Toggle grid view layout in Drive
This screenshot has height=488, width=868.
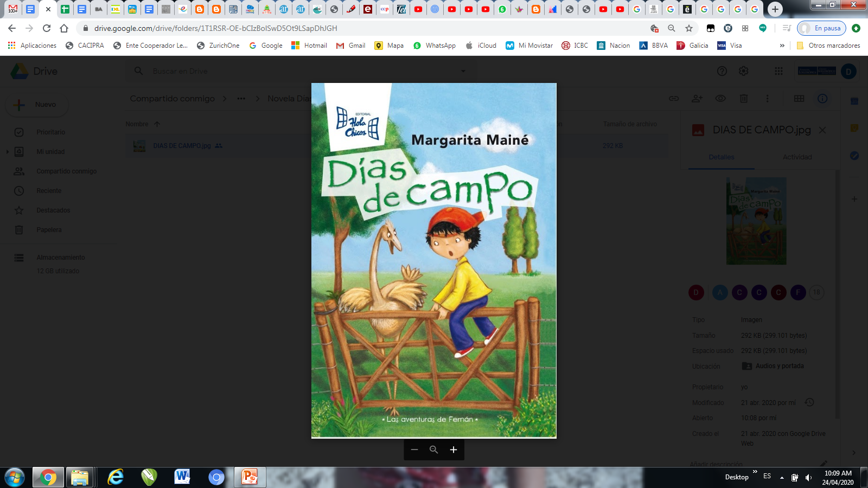tap(799, 99)
